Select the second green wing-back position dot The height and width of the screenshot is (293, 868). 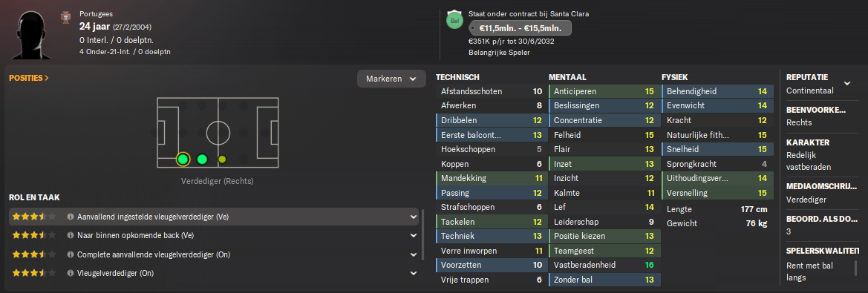202,159
